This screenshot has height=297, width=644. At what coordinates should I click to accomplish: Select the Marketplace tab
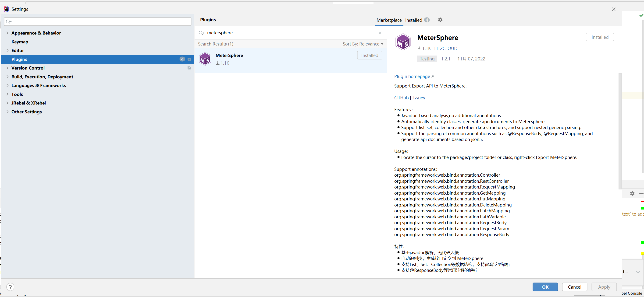coord(389,20)
